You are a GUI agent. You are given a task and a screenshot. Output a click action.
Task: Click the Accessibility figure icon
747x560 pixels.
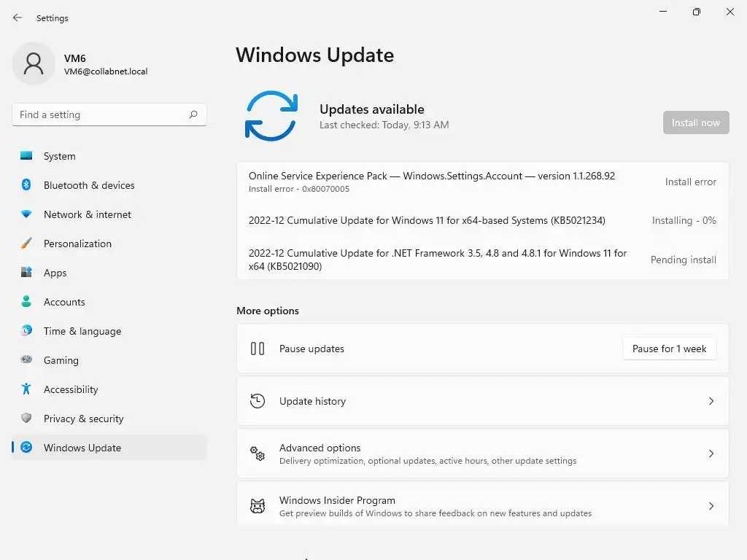(26, 389)
